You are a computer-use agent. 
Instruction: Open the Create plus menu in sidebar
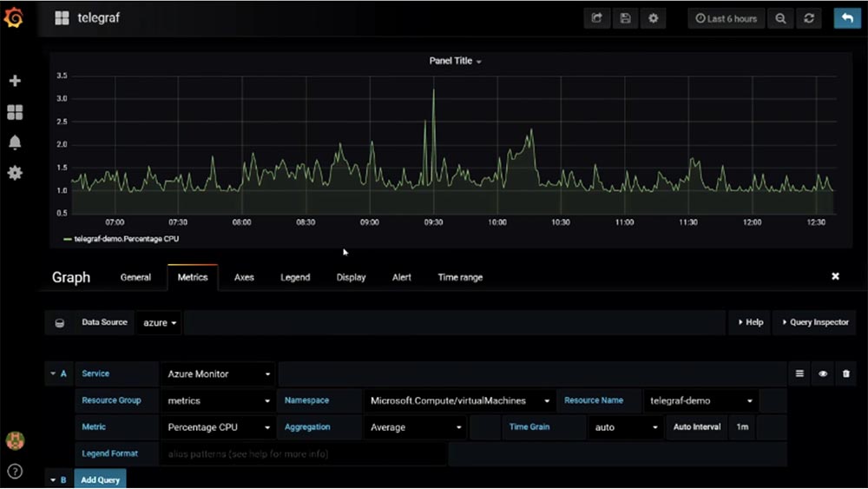pyautogui.click(x=15, y=81)
